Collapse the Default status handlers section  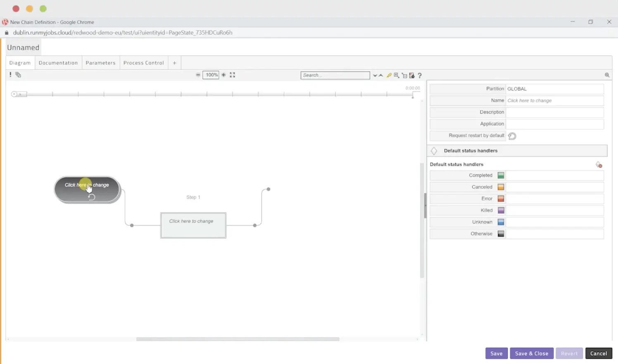pyautogui.click(x=434, y=151)
